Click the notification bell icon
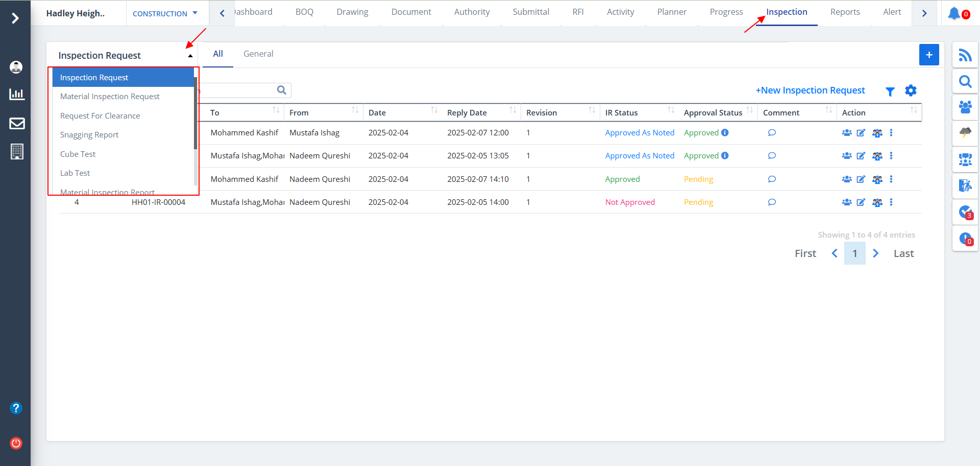The image size is (980, 466). 954,13
